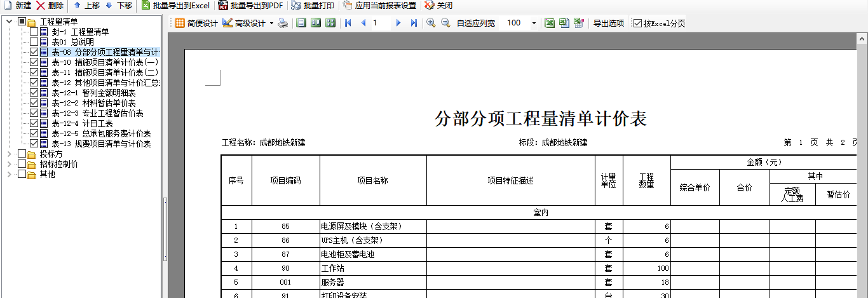The width and height of the screenshot is (868, 298).
Task: Select 表-12-3 专业工程暂估价表 item
Action: (97, 113)
